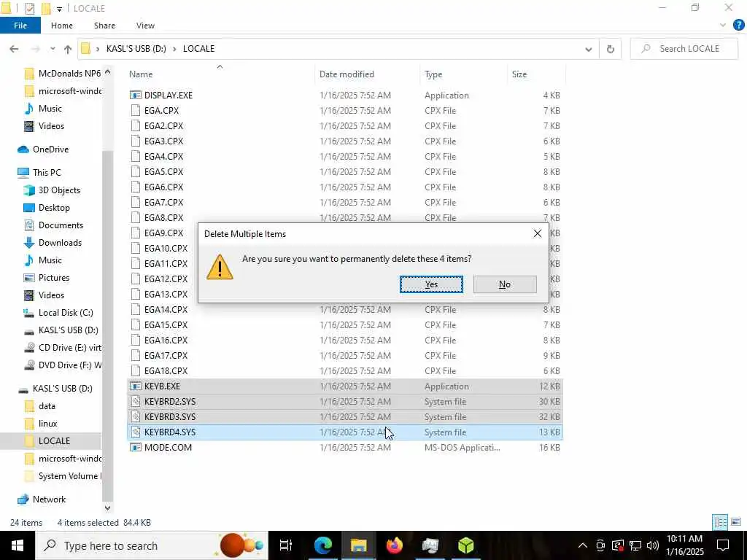Image resolution: width=747 pixels, height=560 pixels.
Task: Open Explorer Help question mark icon
Action: (x=738, y=26)
